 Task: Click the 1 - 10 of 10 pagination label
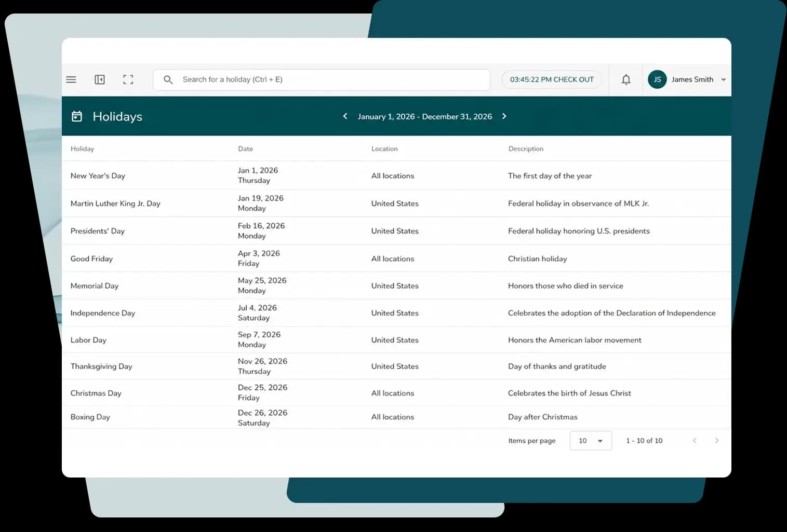pos(644,441)
